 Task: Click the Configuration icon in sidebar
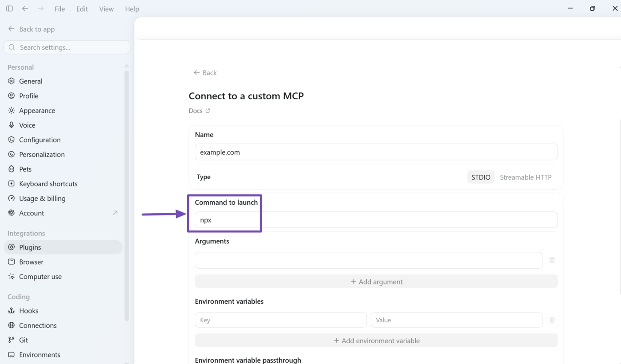(12, 140)
